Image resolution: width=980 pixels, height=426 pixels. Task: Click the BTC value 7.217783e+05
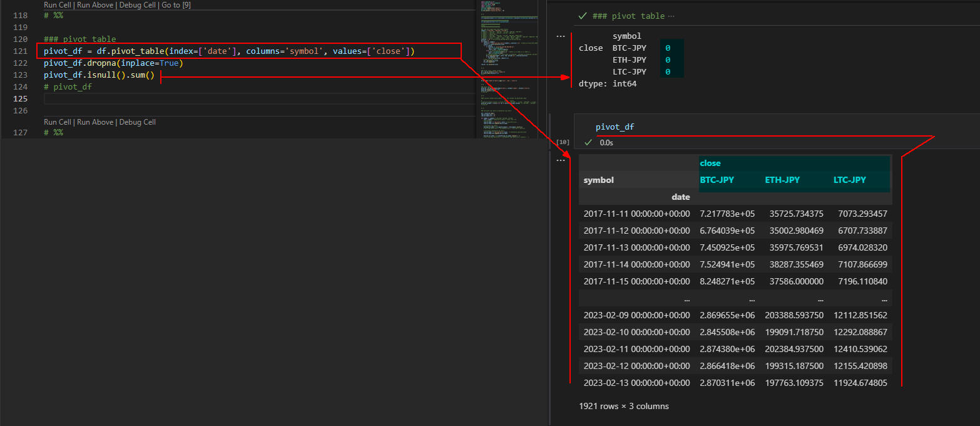pyautogui.click(x=727, y=214)
